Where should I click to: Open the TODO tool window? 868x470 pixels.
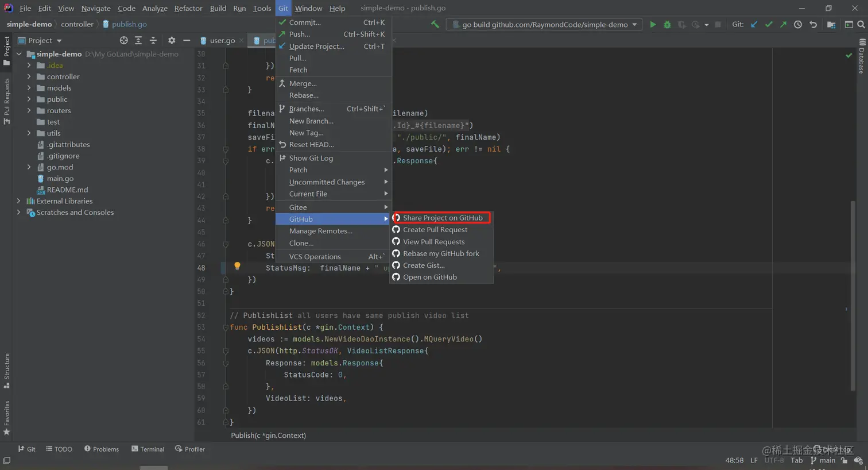pyautogui.click(x=59, y=449)
